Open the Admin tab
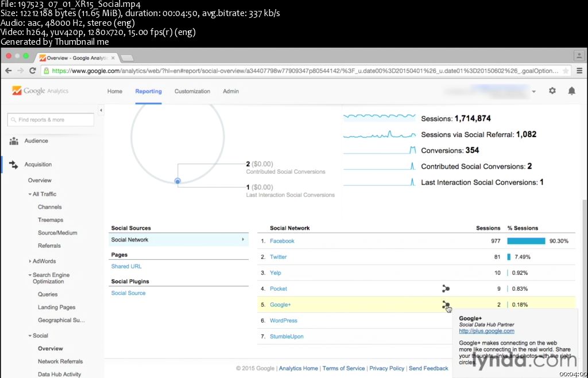The width and height of the screenshot is (588, 378). pos(231,91)
